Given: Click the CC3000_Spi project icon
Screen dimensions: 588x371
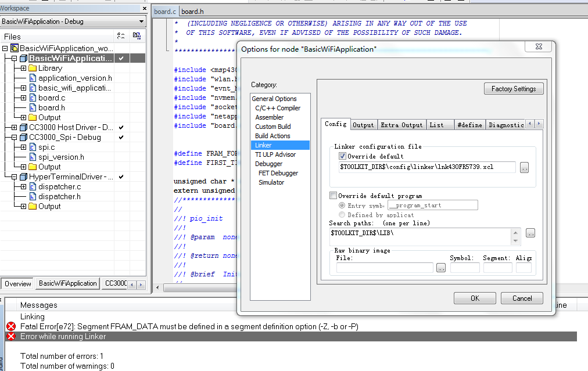Looking at the screenshot, I should point(24,137).
